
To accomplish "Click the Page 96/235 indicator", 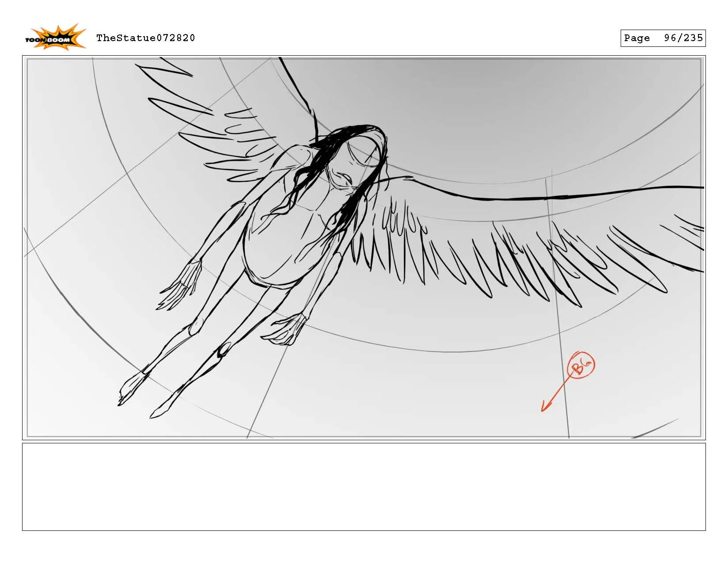I will (663, 38).
